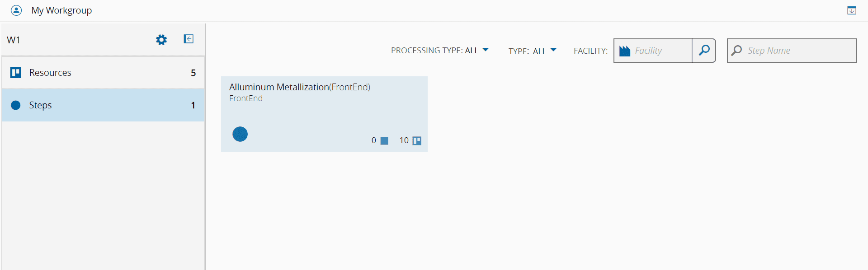The height and width of the screenshot is (270, 868).
Task: Click the magnifier icon in Step Name field
Action: click(737, 51)
